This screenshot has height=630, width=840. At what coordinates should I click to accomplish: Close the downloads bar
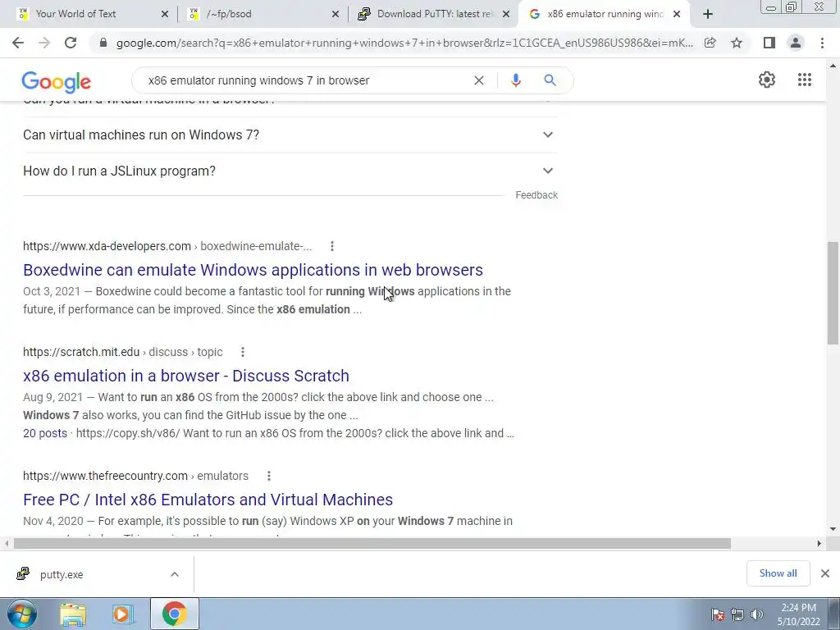(825, 573)
